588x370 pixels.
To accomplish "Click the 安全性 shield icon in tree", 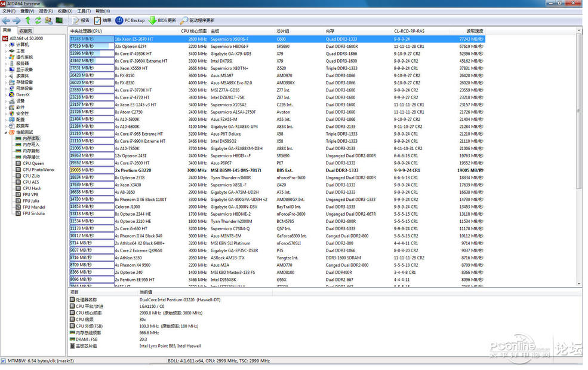I will [x=11, y=114].
